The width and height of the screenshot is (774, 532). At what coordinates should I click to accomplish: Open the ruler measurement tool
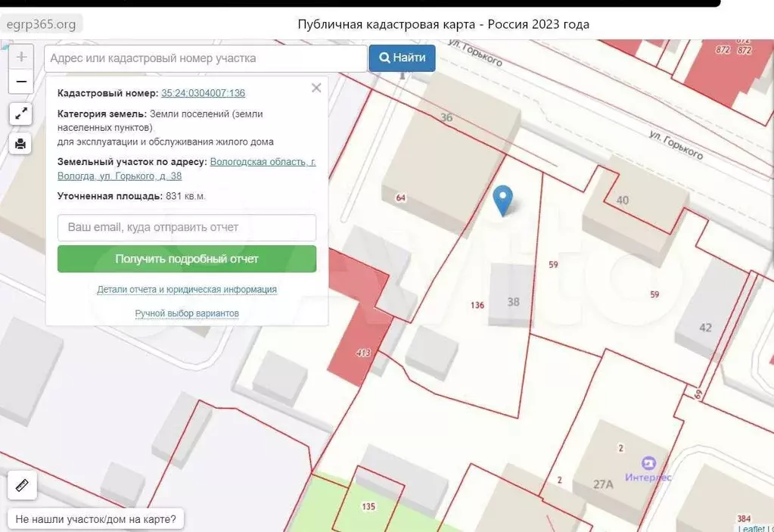pos(22,485)
